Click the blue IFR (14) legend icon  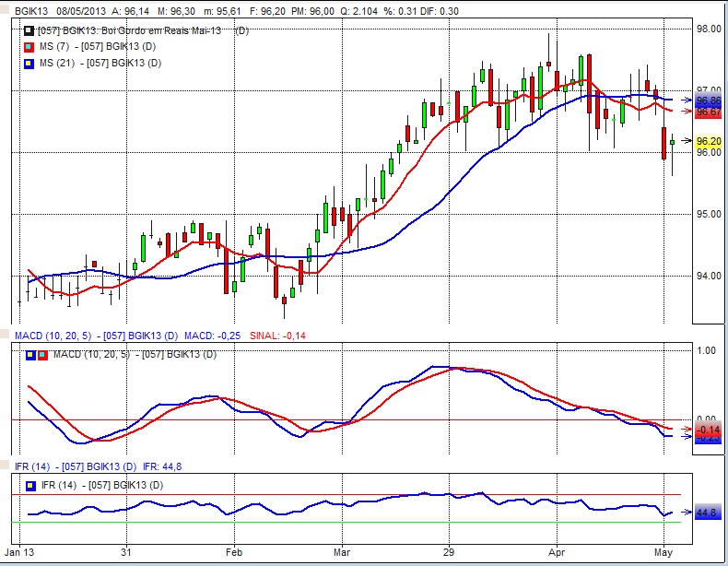[30, 484]
